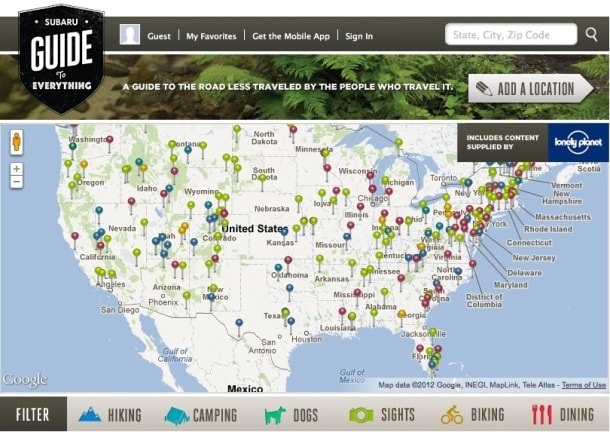610x432 pixels.
Task: Click the Phoenix map label
Action: coord(163,302)
